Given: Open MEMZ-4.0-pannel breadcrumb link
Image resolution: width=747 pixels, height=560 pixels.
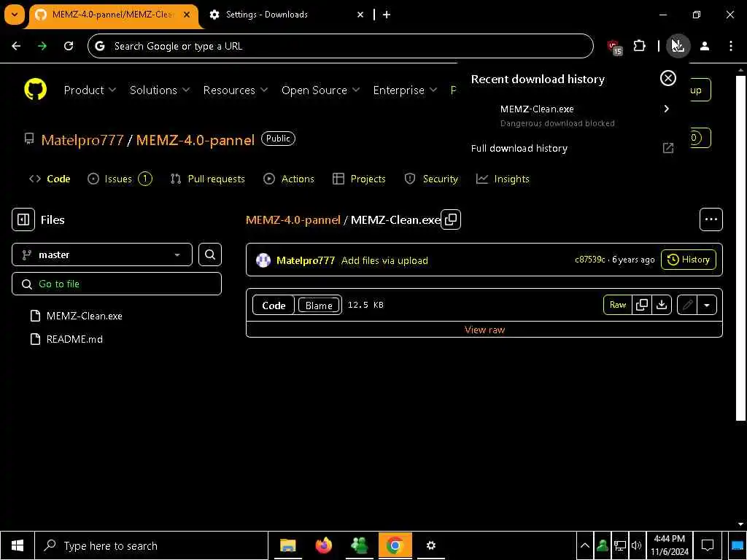Looking at the screenshot, I should point(293,220).
